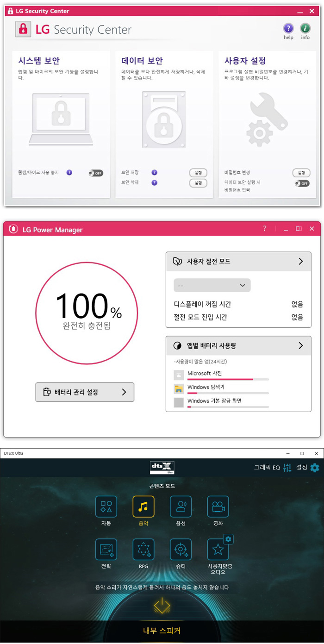The width and height of the screenshot is (324, 644).
Task: Click 절전 모드 진입 시간 row
Action: point(238,317)
